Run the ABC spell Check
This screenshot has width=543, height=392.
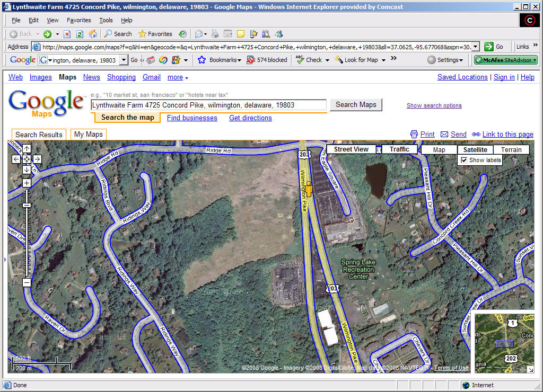[x=309, y=60]
